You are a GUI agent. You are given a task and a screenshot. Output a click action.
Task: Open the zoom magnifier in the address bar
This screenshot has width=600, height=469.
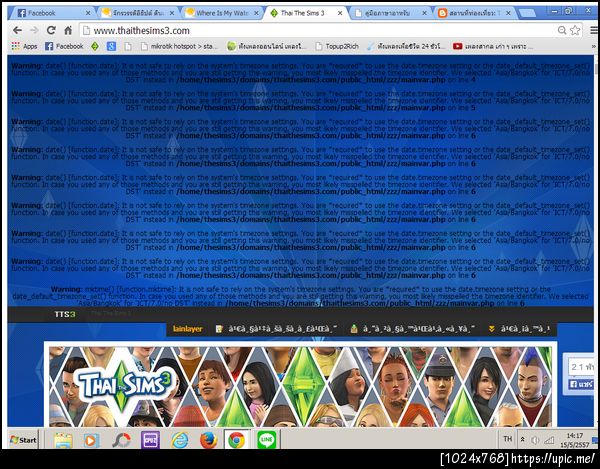pyautogui.click(x=562, y=30)
